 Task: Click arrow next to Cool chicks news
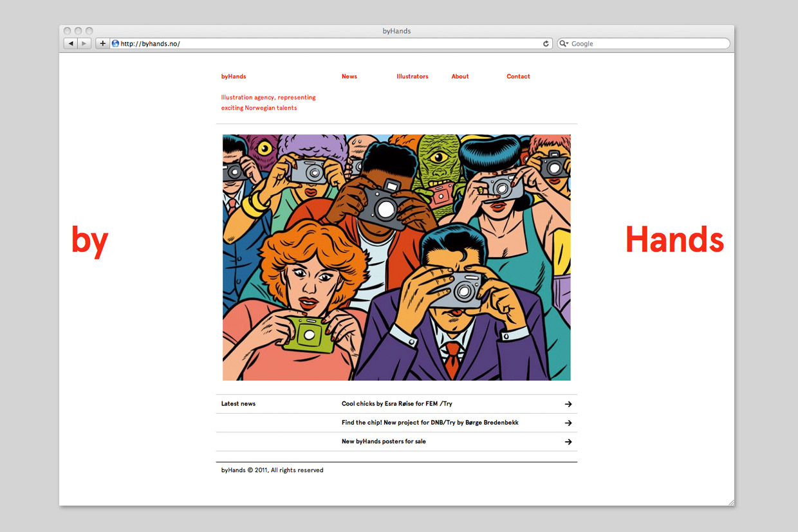pos(568,404)
